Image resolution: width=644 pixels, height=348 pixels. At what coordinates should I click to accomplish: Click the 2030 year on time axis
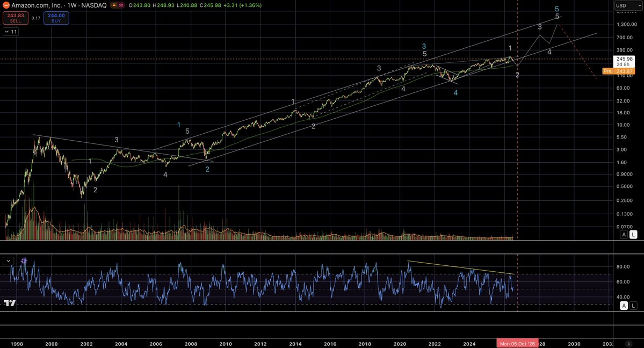[574, 344]
